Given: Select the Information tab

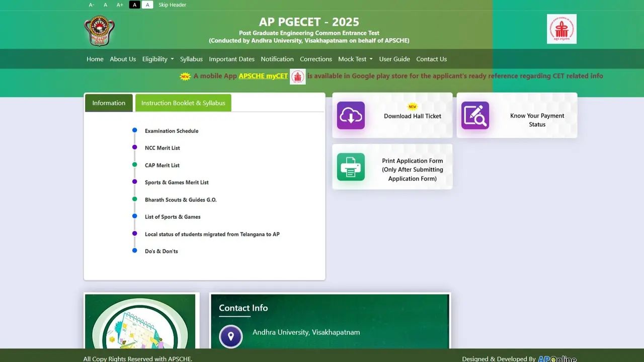Looking at the screenshot, I should [109, 103].
